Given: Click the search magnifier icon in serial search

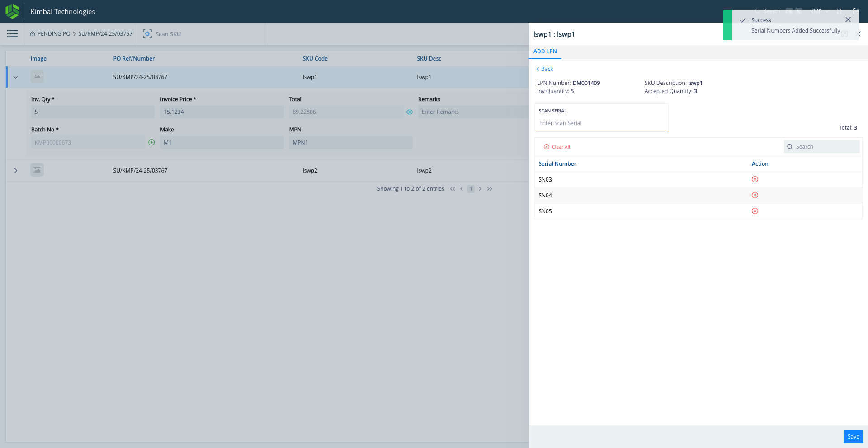Looking at the screenshot, I should 790,147.
